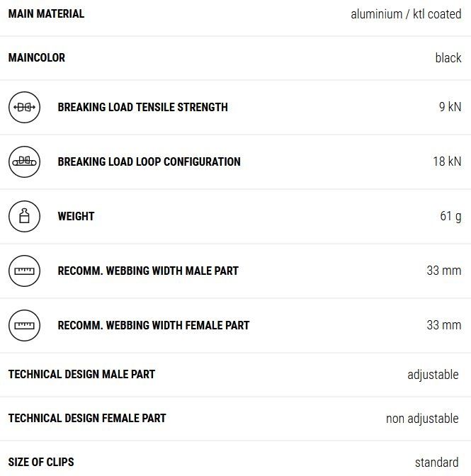Click the 9 kN value

tap(450, 108)
